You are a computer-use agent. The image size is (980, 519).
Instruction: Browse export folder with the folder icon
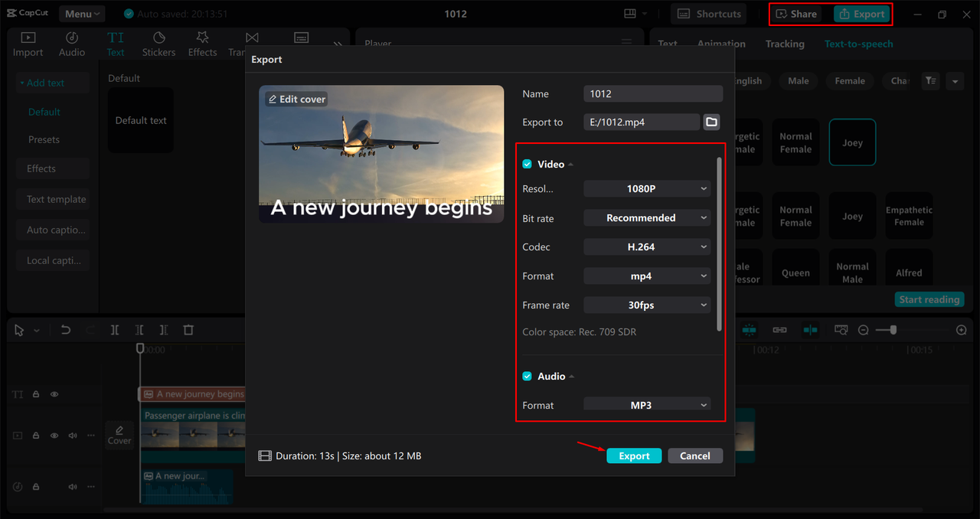[711, 122]
